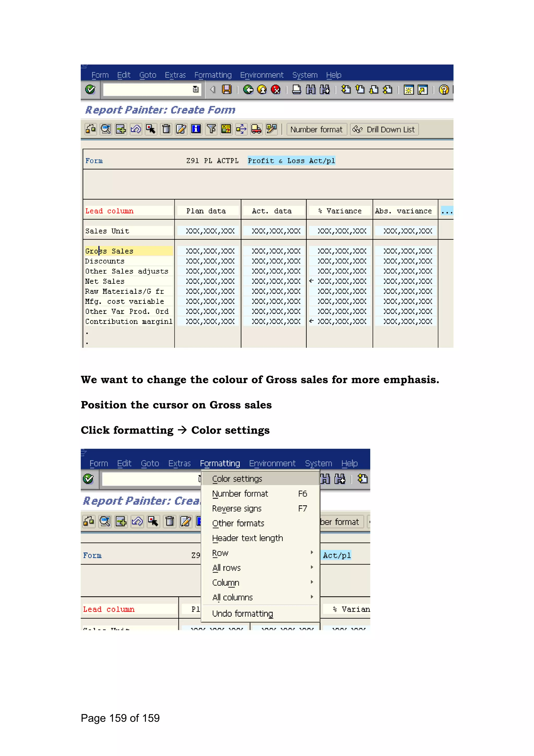Click the Create Shortcut icon
Screen dimensions: 534x756
point(423,89)
